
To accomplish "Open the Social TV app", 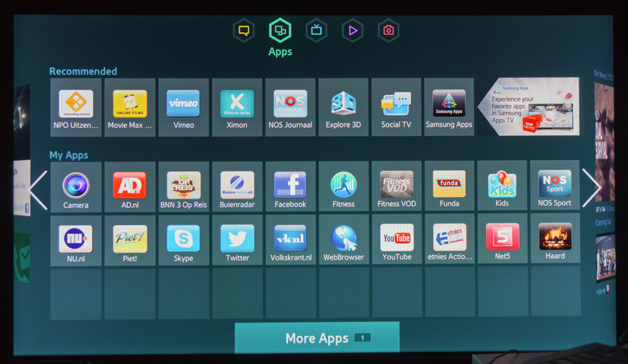I will (x=396, y=107).
